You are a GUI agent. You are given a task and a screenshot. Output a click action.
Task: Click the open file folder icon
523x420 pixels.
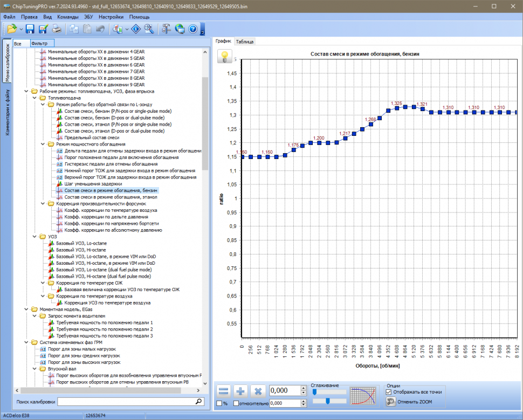[11, 29]
